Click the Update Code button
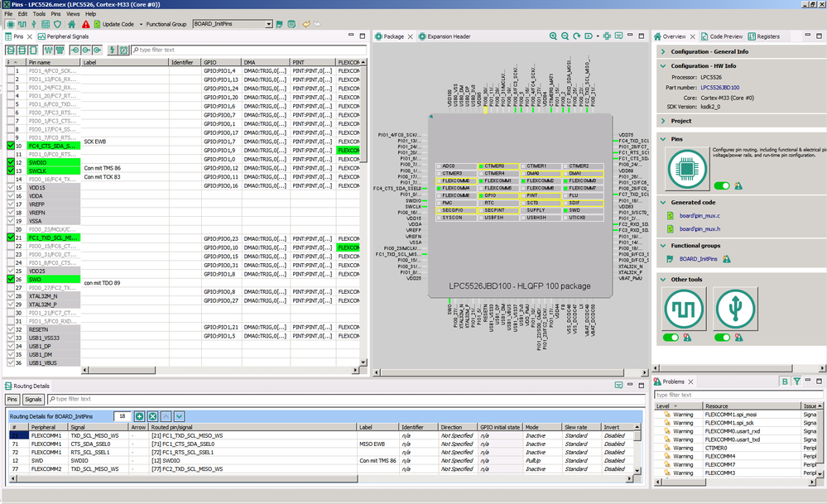This screenshot has width=827, height=504. pyautogui.click(x=114, y=24)
